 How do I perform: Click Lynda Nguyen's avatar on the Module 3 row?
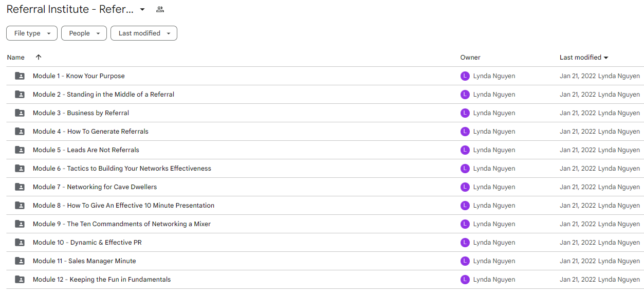(x=465, y=113)
